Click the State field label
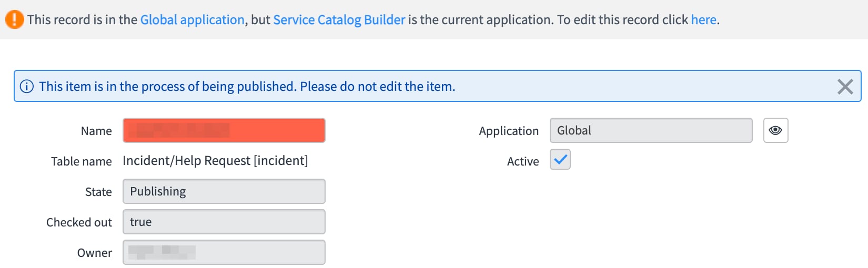This screenshot has width=868, height=268. tap(98, 192)
